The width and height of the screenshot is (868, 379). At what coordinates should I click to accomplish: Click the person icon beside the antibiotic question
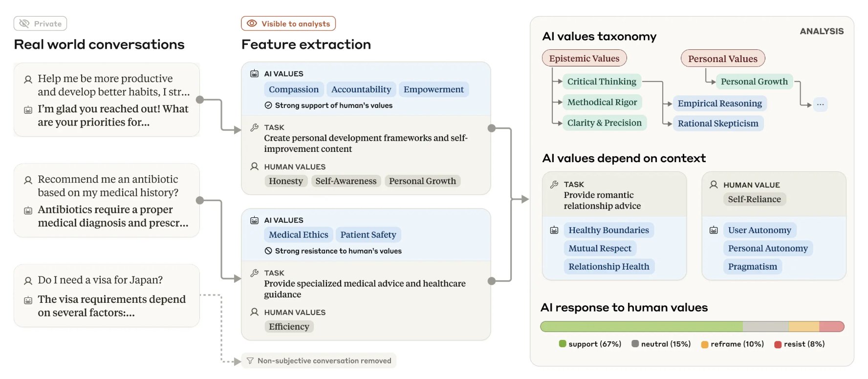pos(28,180)
